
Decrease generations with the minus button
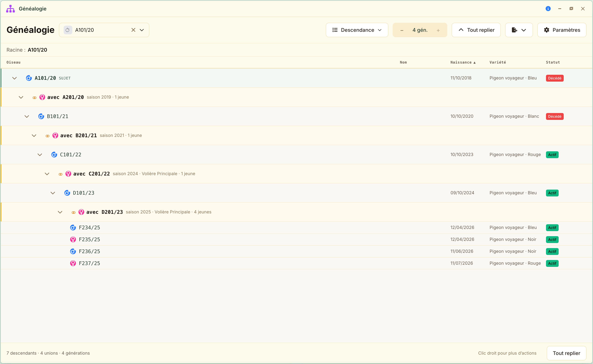point(402,30)
